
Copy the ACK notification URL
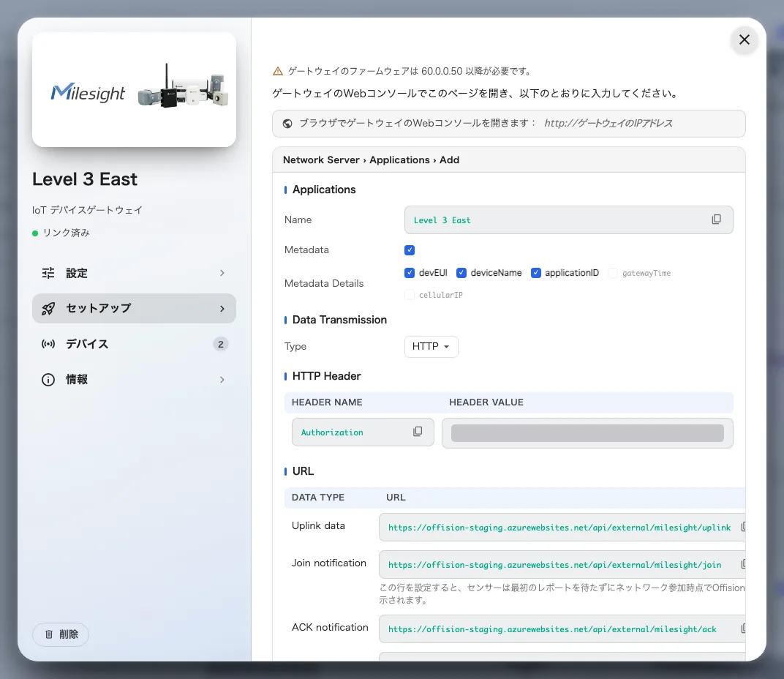743,629
